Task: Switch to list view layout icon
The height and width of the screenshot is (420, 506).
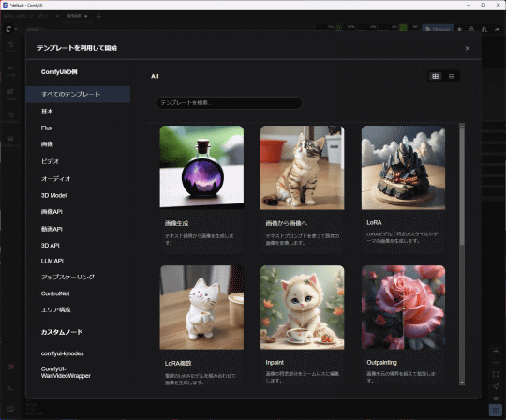Action: coord(451,76)
